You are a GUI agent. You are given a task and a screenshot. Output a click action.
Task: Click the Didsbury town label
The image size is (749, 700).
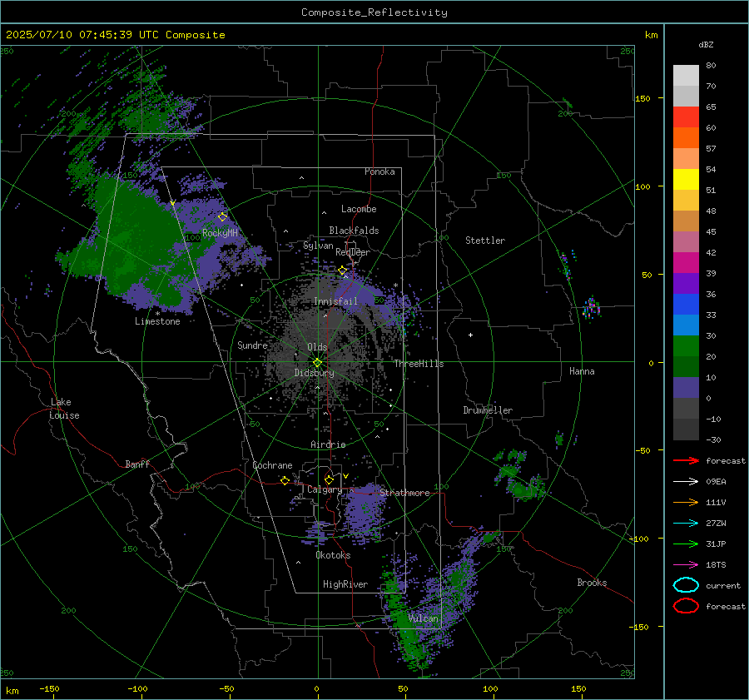coord(315,373)
